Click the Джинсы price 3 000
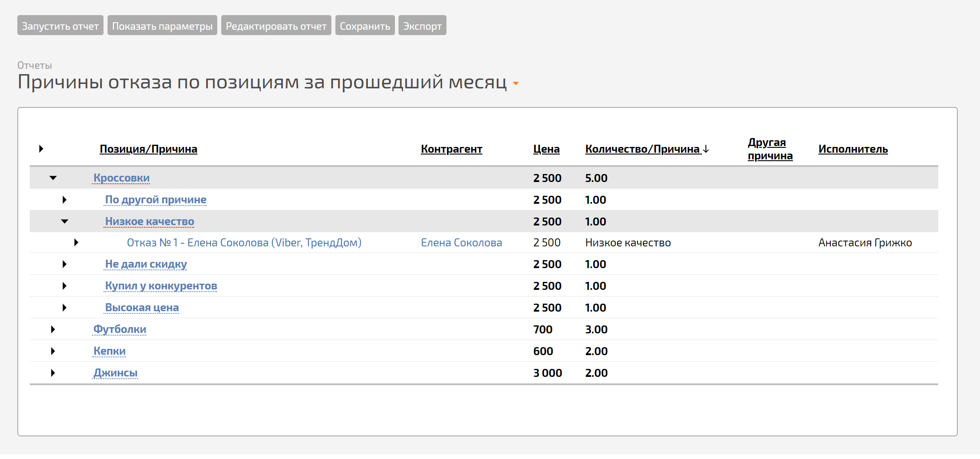Viewport: 980px width, 459px height. coord(548,373)
